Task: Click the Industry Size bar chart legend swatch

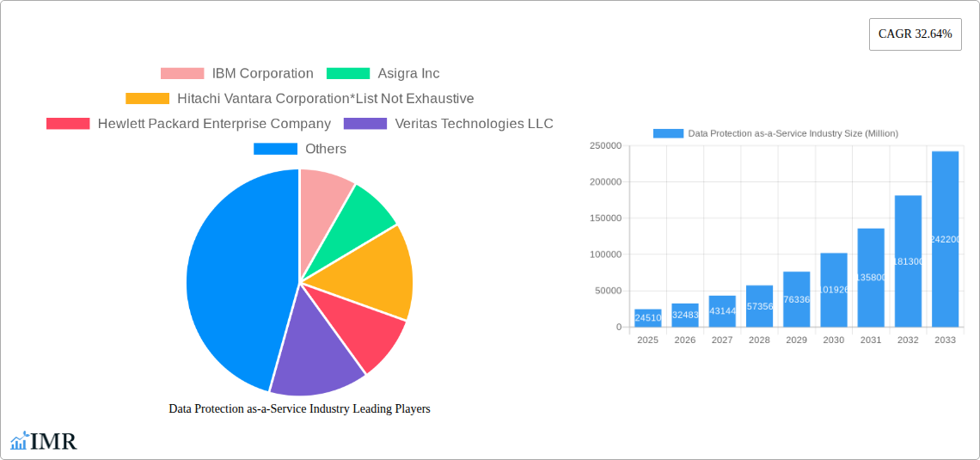Action: [667, 133]
